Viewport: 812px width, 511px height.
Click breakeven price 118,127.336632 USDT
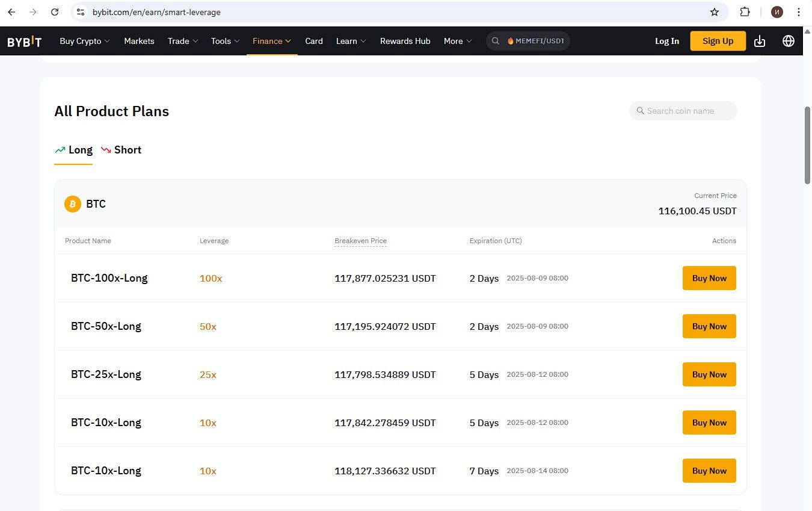(385, 471)
